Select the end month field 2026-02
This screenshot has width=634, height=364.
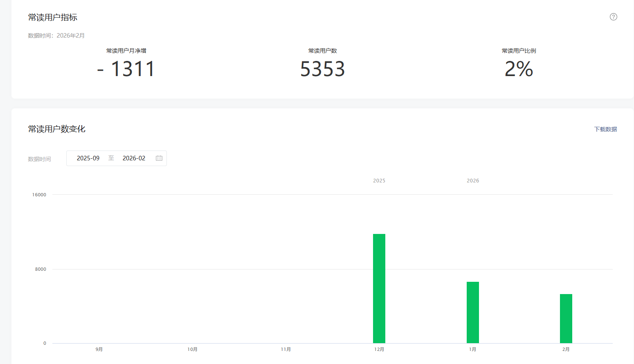tap(134, 158)
